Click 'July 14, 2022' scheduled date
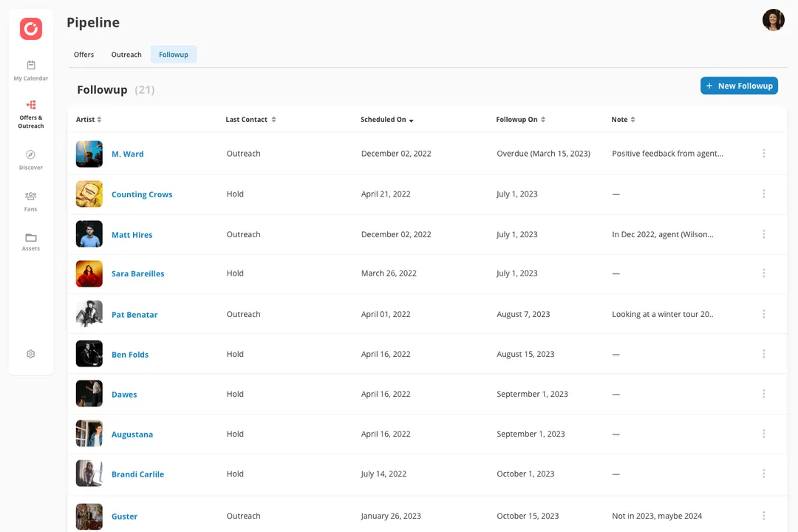The height and width of the screenshot is (532, 798). point(383,474)
